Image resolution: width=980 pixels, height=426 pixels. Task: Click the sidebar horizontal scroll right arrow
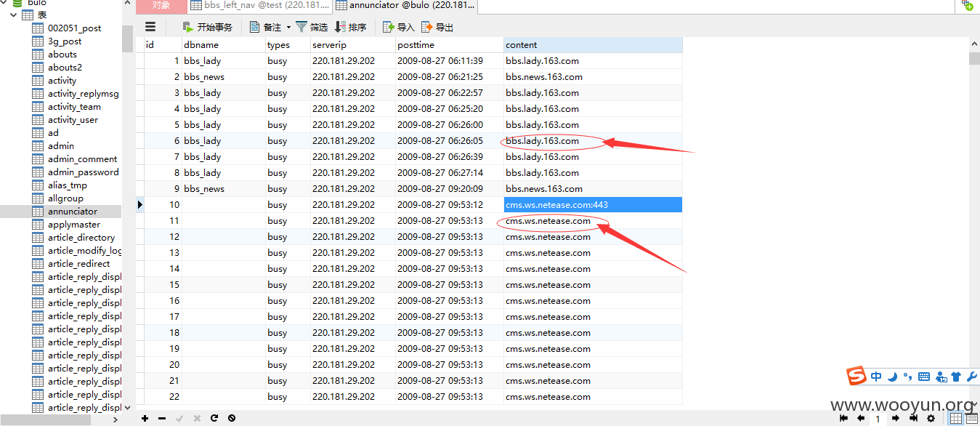coord(116,419)
